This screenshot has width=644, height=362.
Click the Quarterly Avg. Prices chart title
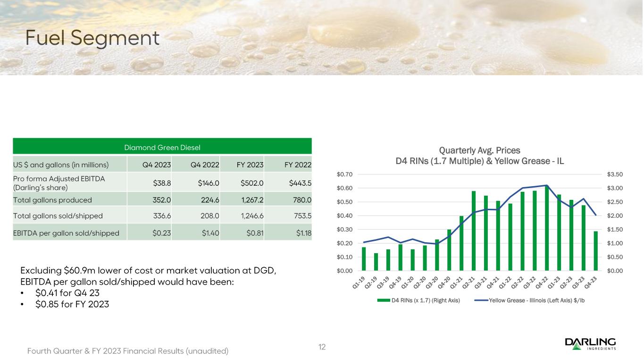(479, 156)
